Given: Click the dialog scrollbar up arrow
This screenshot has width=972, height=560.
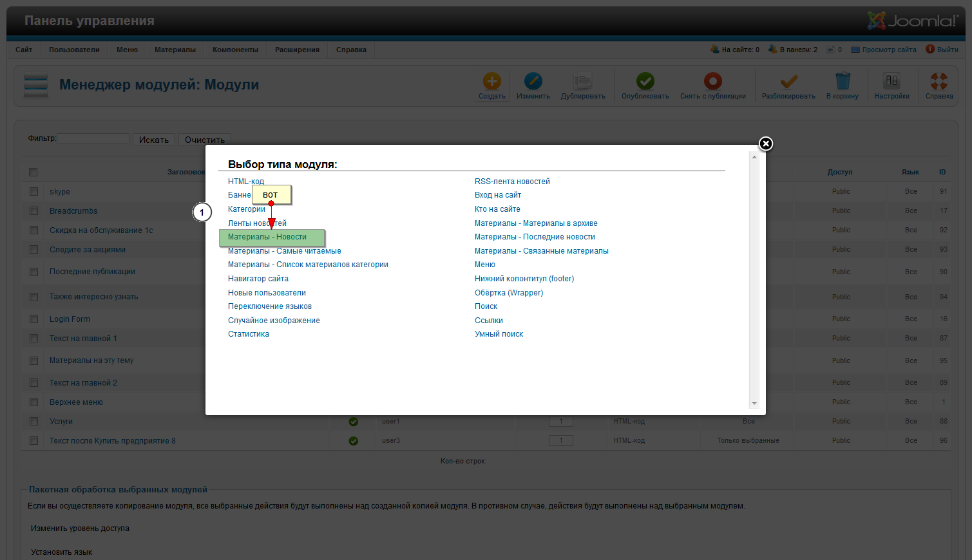Looking at the screenshot, I should click(754, 156).
